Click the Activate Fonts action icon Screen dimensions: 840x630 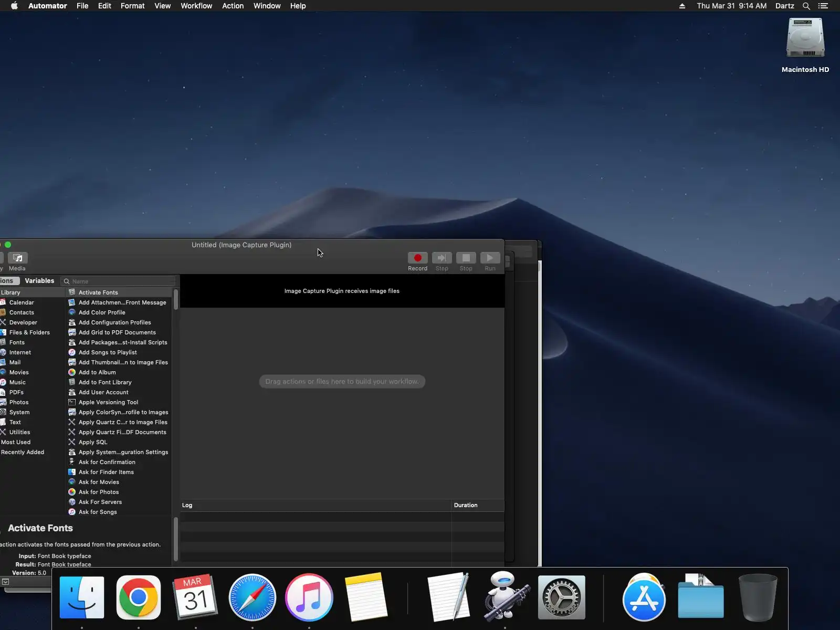[x=72, y=292]
